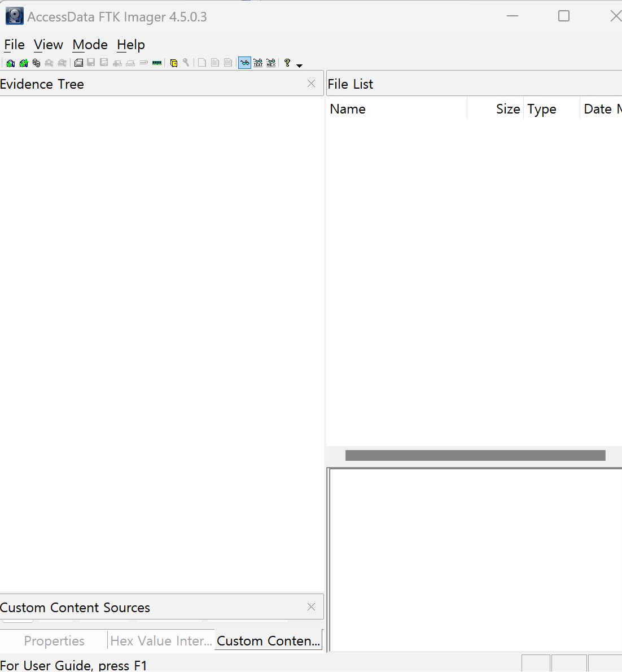Viewport: 622px width, 672px height.
Task: Sort File List by Date Modified column
Action: 602,109
